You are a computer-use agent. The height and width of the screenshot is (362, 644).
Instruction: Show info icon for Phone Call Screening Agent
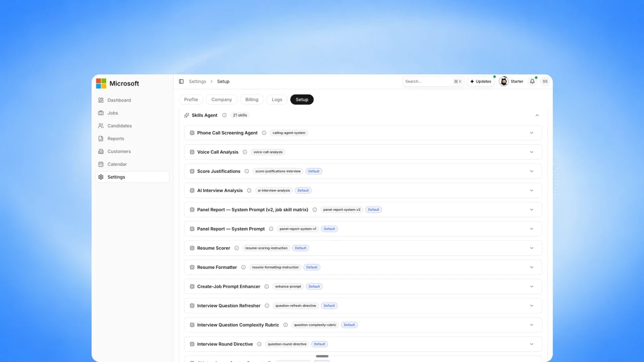[x=264, y=133]
